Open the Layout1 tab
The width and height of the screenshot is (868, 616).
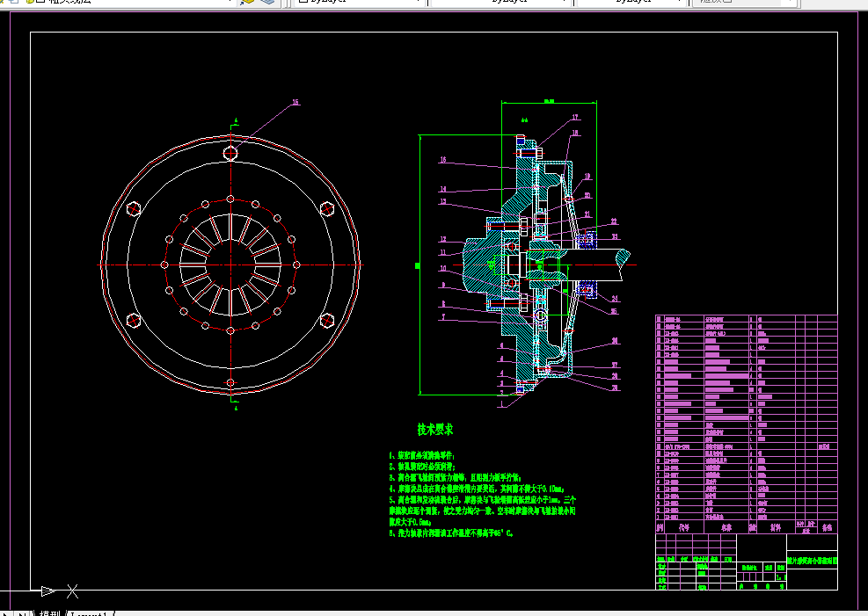[x=88, y=612]
